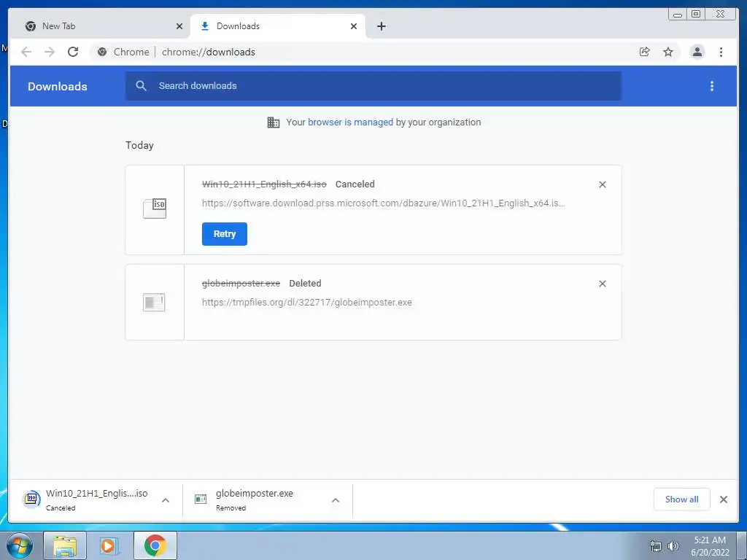Expand options for Win10 ISO shelf item

tap(166, 500)
